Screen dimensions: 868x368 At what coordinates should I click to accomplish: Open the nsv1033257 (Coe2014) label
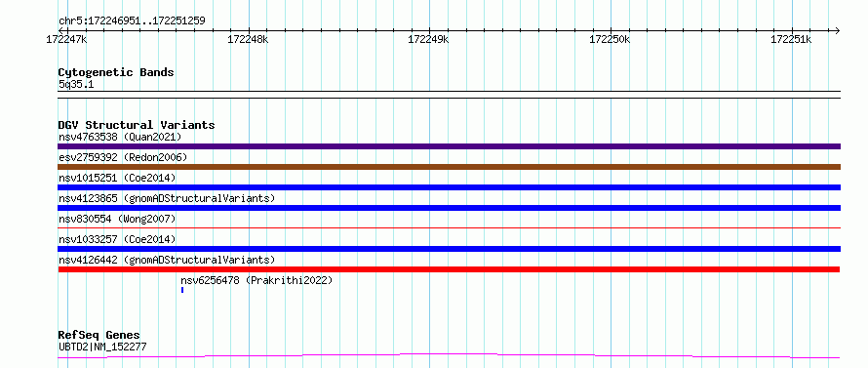coord(117,239)
